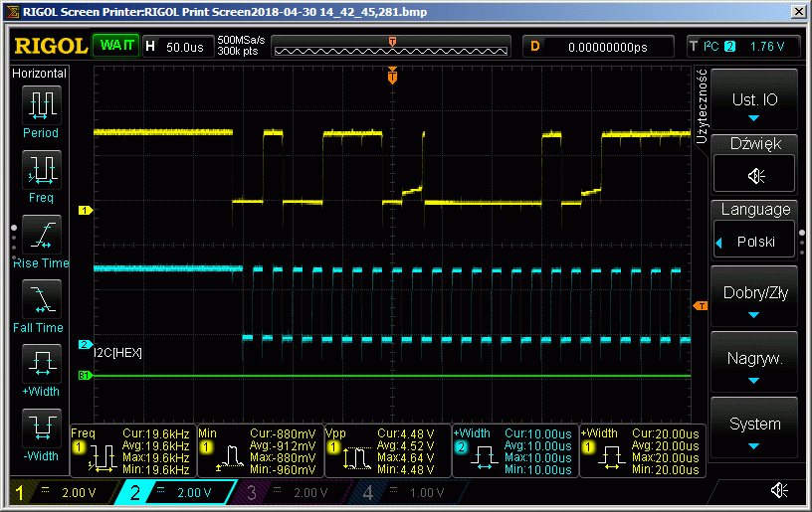Click the memory waveform overview bar
This screenshot has width=812, height=512.
391,47
